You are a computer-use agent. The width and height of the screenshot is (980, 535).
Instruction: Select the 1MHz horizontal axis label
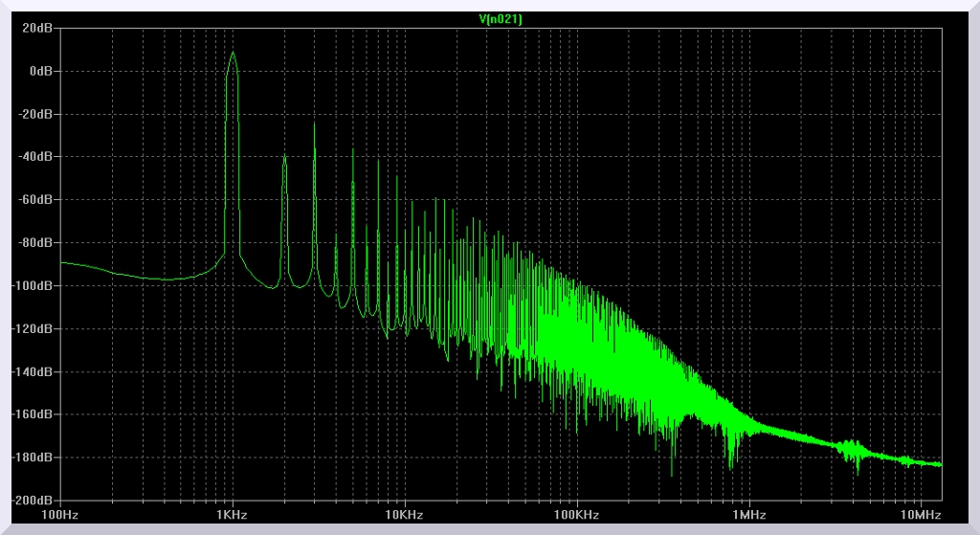[x=748, y=515]
